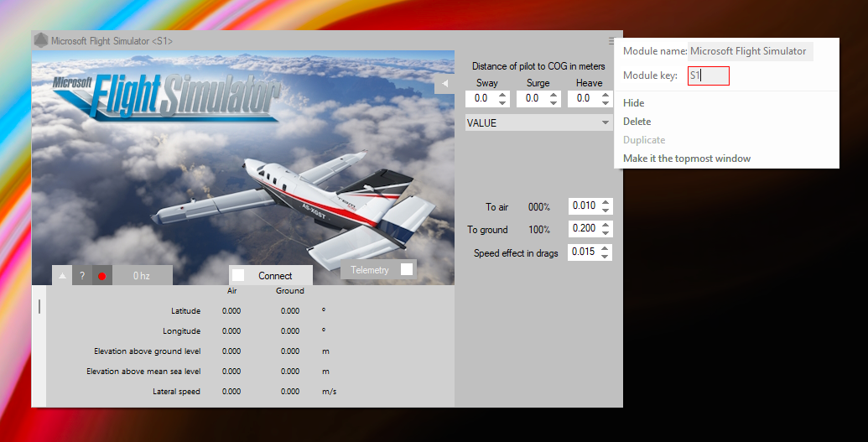
Task: Click the Ground value for Lateral speed
Action: (289, 392)
